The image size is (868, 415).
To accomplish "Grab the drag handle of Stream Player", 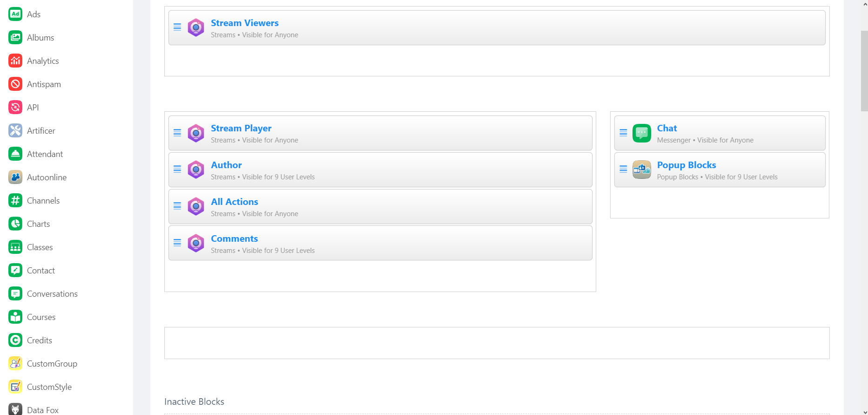I will [177, 133].
